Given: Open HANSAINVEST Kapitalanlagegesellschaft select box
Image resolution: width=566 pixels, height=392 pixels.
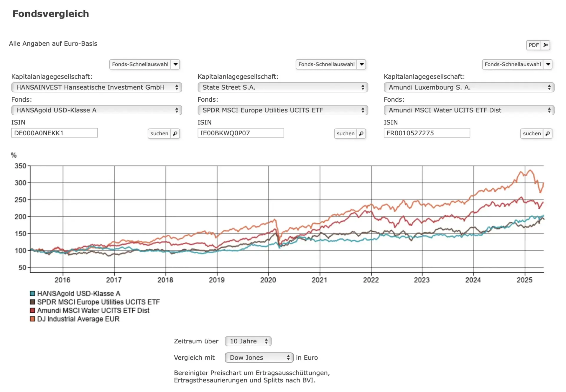Looking at the screenshot, I should (97, 87).
